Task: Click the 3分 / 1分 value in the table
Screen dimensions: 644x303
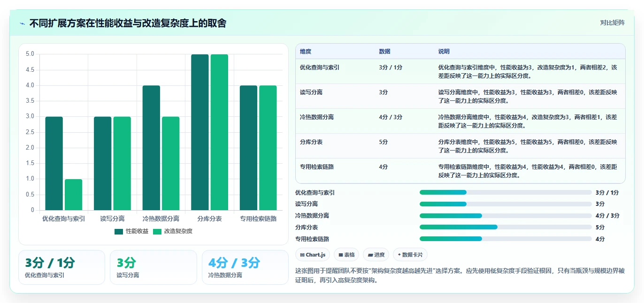Action: point(391,67)
